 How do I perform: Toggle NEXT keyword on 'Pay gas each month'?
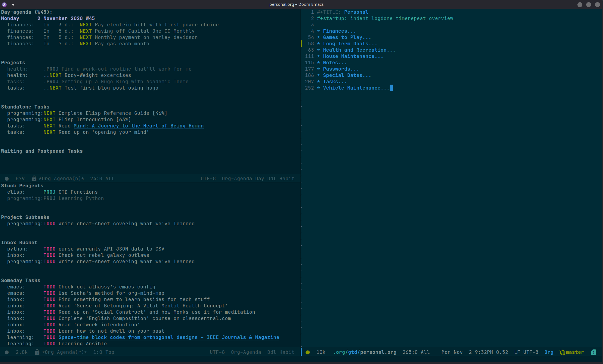click(86, 44)
